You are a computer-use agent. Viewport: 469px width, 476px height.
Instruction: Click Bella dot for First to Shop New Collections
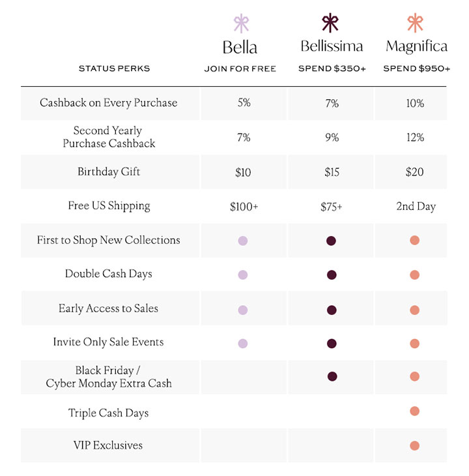(243, 241)
